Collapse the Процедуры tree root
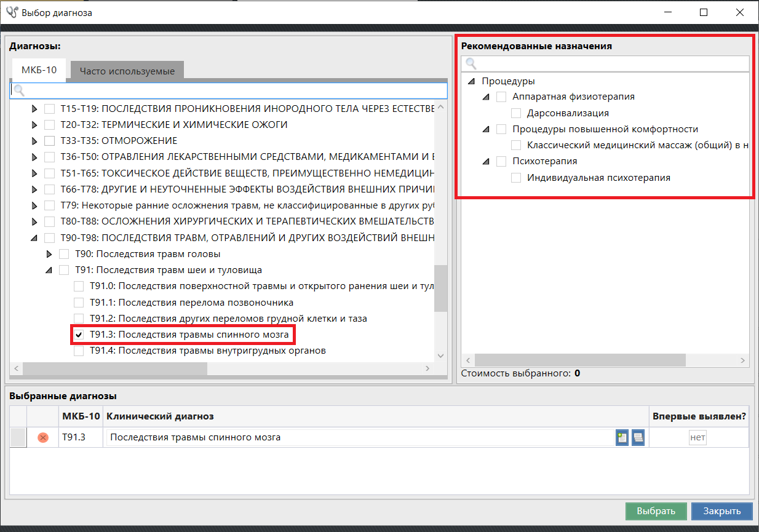Screen dimensions: 759x532 tap(471, 81)
